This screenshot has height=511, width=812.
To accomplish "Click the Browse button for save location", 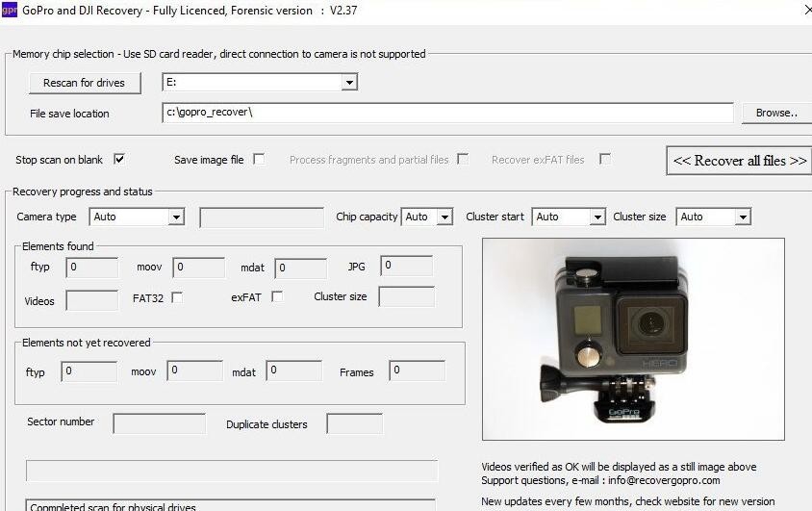I will (776, 113).
